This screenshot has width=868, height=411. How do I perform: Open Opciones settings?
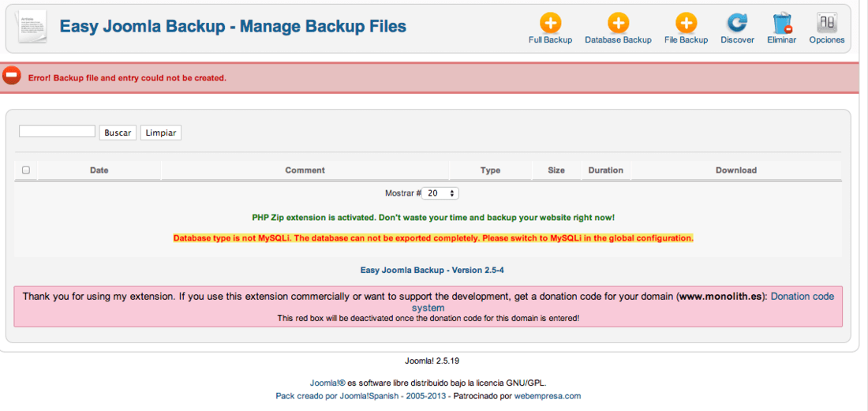(x=826, y=29)
